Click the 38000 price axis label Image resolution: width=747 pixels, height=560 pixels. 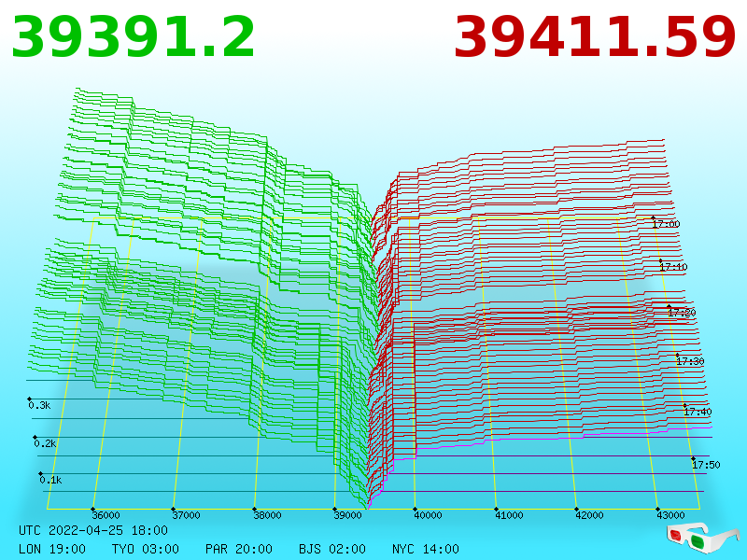(267, 515)
